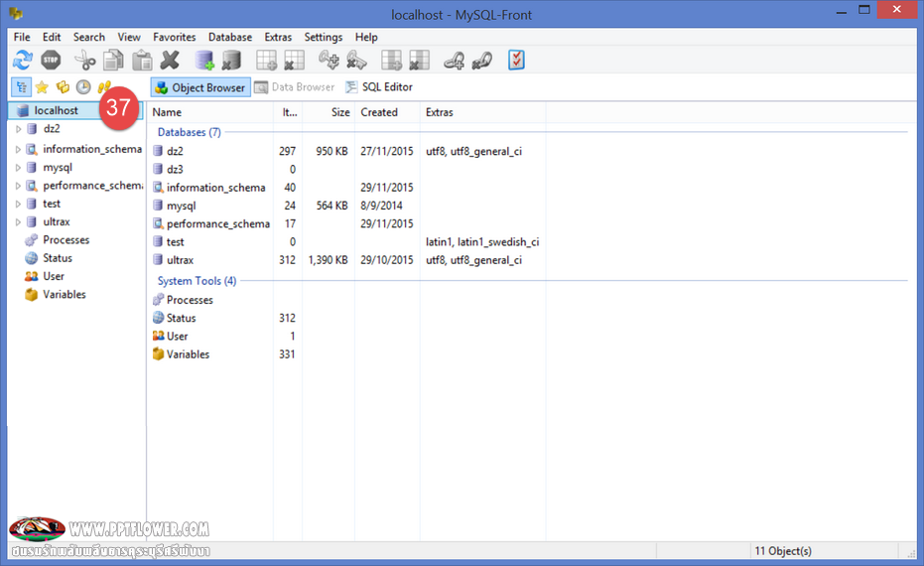Click the Add Key icon
The height and width of the screenshot is (566, 924).
point(329,61)
